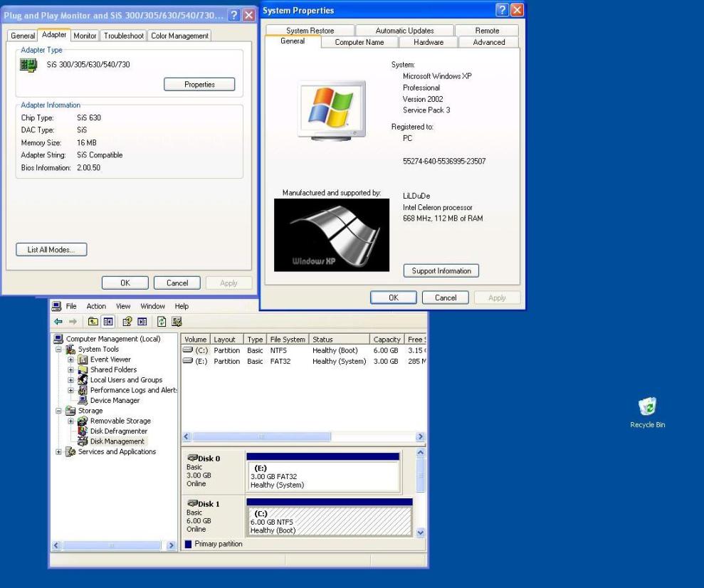Viewport: 704px width, 588px height.
Task: Collapse the System Tools tree node
Action: [58, 350]
